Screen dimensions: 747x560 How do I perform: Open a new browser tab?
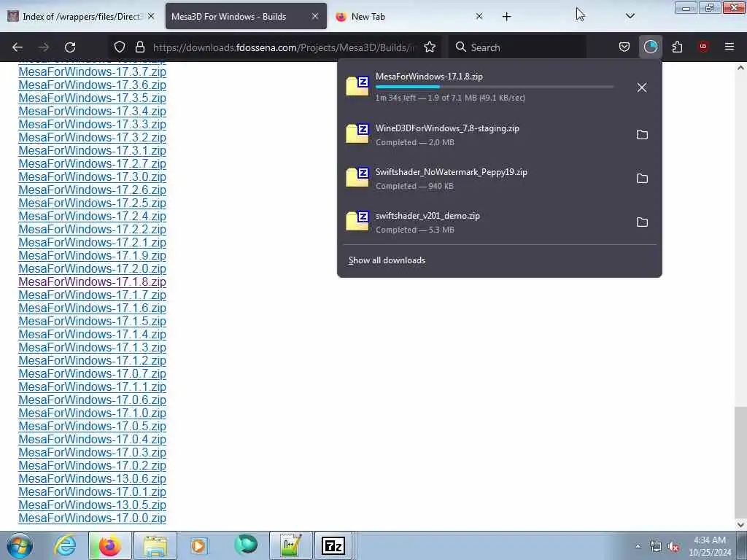[506, 17]
